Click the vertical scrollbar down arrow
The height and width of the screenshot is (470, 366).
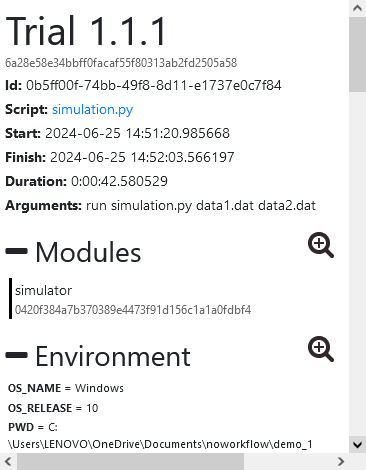357,445
